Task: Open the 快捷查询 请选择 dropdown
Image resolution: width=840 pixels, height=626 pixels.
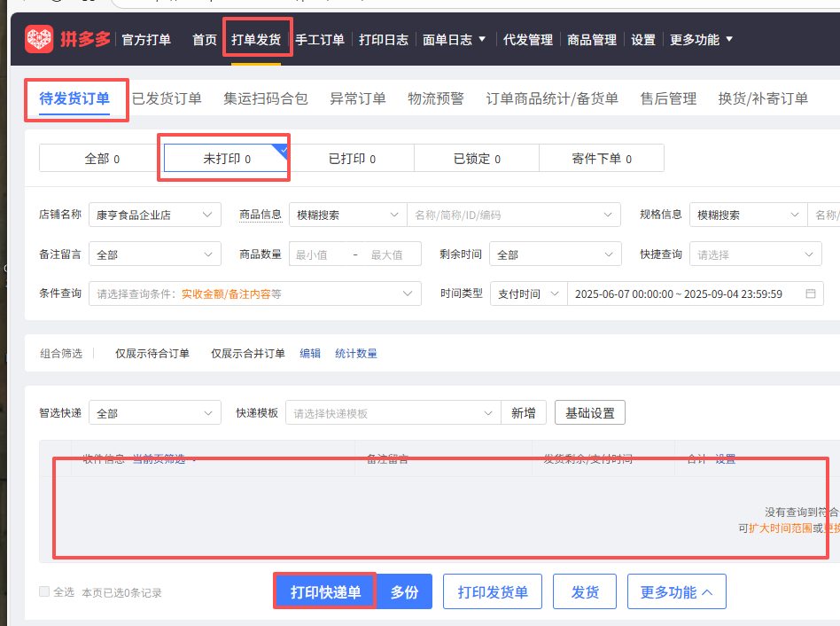Action: coord(755,254)
